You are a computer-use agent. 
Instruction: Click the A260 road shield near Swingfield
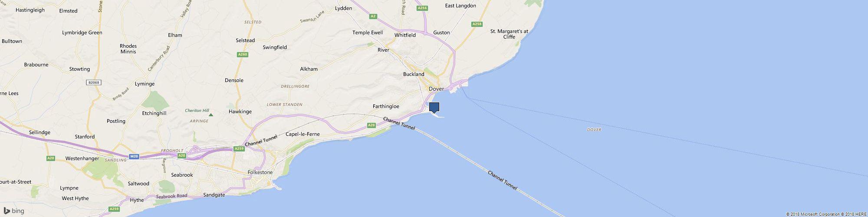[243, 55]
